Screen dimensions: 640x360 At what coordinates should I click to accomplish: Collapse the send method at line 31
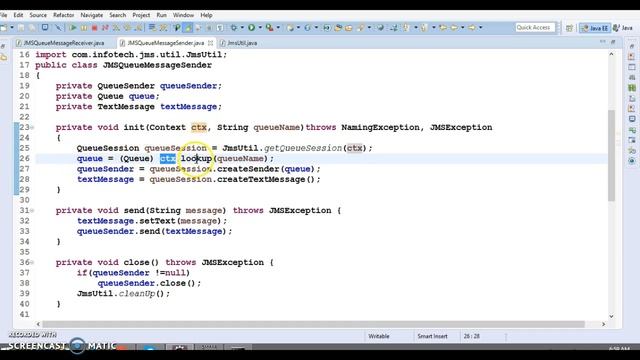pos(32,211)
